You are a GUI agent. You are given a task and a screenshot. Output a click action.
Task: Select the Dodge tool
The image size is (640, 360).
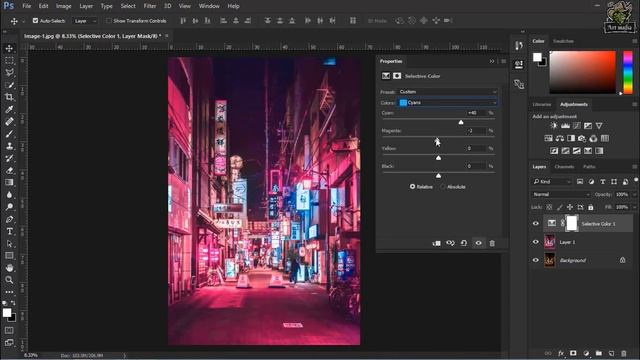click(x=9, y=207)
